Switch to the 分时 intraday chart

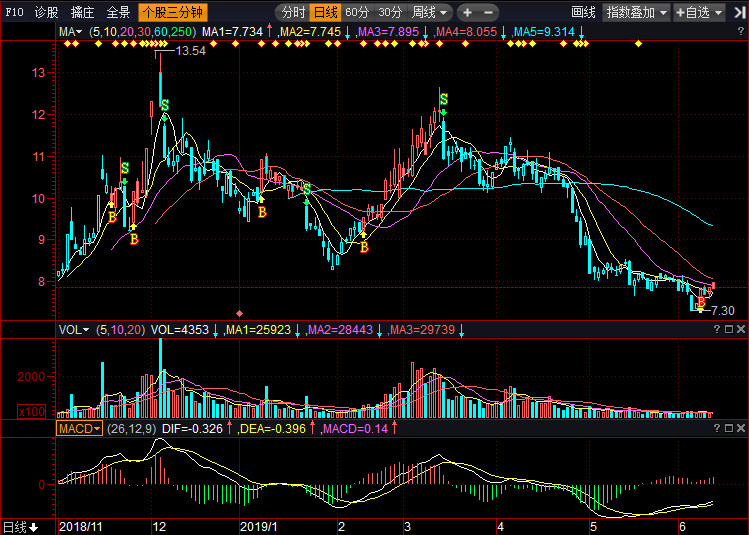[293, 12]
